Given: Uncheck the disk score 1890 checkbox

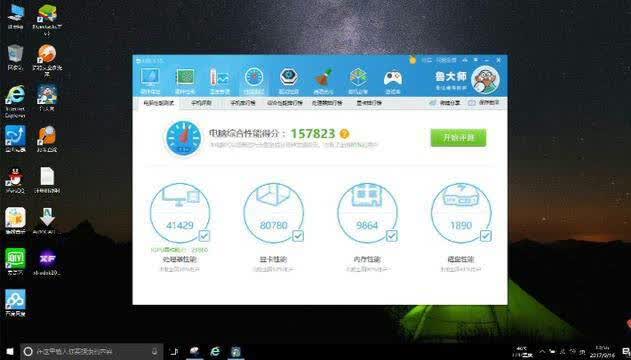Looking at the screenshot, I should [486, 236].
